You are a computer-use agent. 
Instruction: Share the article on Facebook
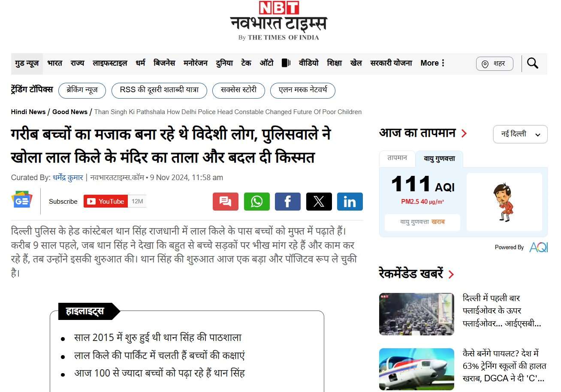click(288, 202)
